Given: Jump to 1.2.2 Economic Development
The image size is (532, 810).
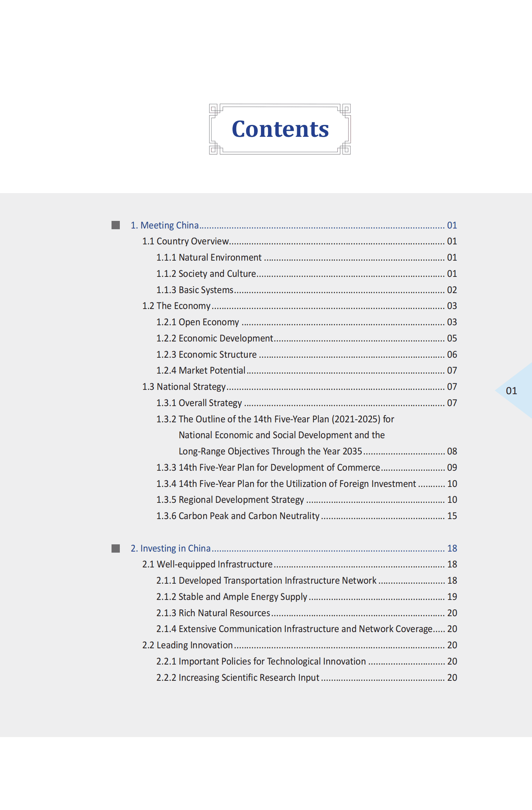Looking at the screenshot, I should pyautogui.click(x=214, y=338).
